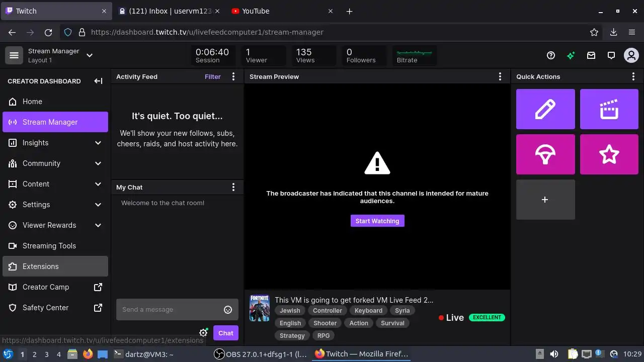The height and width of the screenshot is (362, 644).
Task: Click the volume speaker tray icon
Action: click(554, 354)
